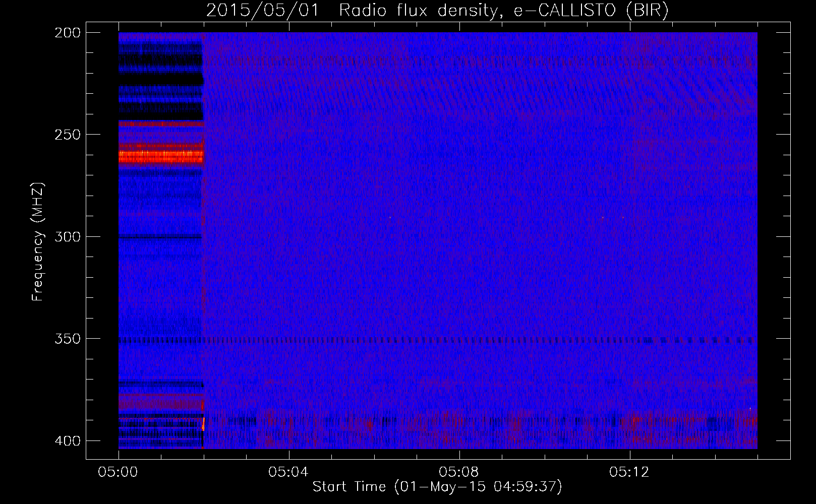The image size is (816, 504).
Task: Click the "Start Time (01-May-15 04:59:37)" axis label
Action: pos(437,487)
